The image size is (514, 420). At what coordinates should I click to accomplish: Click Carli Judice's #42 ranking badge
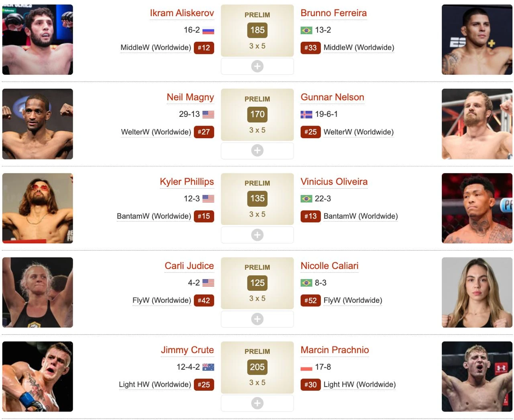tap(204, 300)
